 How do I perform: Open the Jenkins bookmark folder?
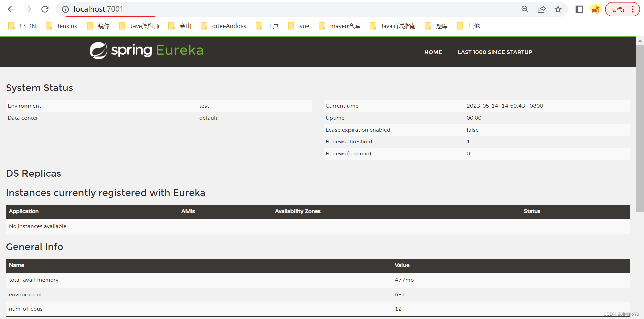pos(61,26)
